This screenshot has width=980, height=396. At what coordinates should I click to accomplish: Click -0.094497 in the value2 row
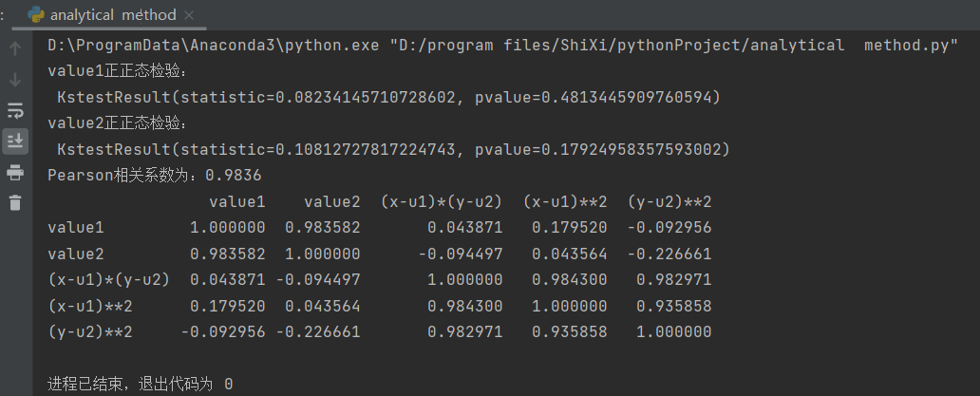461,255
